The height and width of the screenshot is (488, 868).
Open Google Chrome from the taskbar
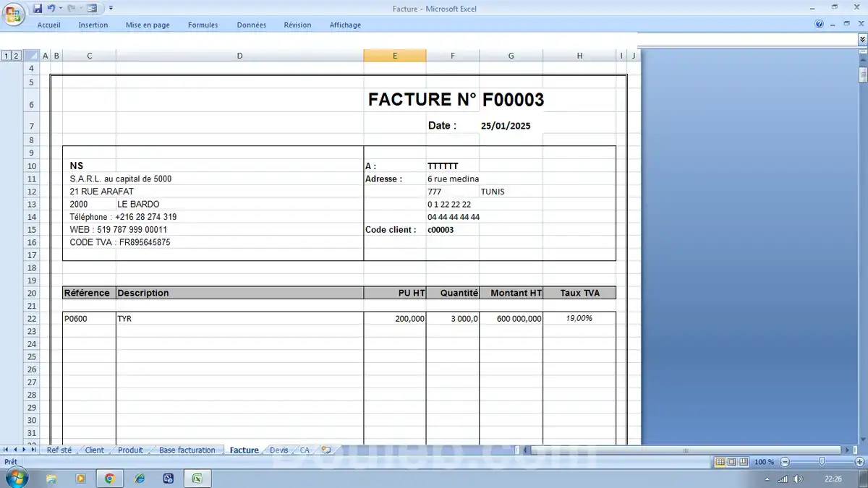click(109, 478)
